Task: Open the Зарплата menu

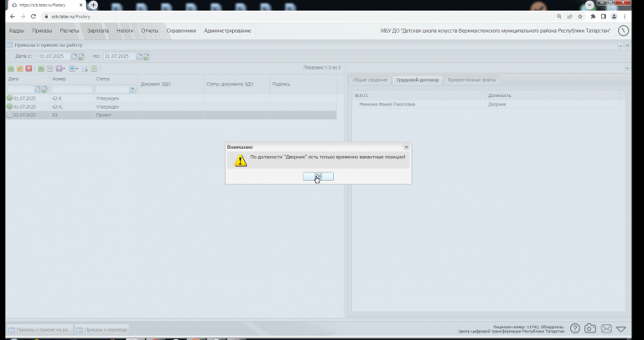Action: tap(98, 31)
